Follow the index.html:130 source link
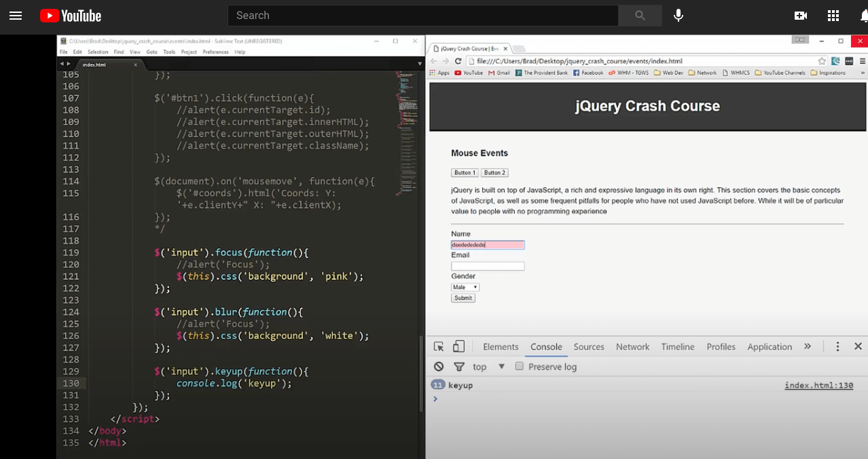This screenshot has height=459, width=868. (x=818, y=386)
